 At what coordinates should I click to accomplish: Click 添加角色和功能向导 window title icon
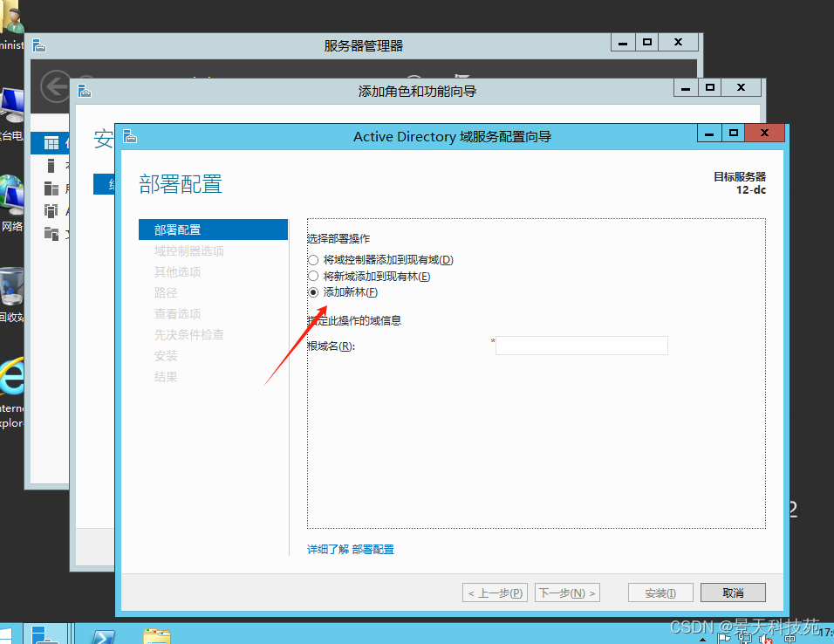85,91
